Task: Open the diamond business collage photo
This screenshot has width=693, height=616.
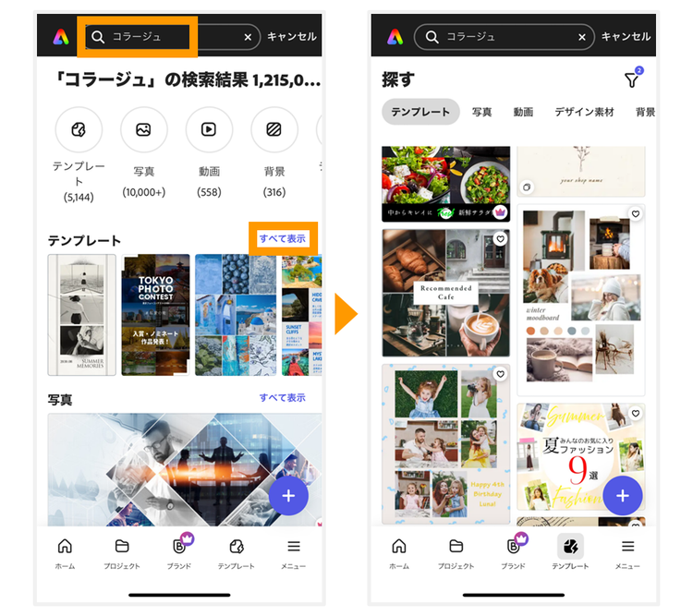Action: (184, 469)
